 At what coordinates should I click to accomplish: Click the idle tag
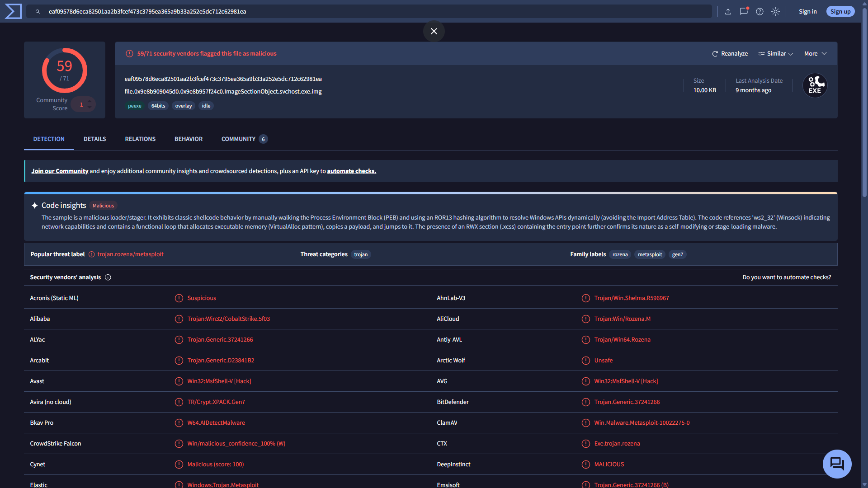(206, 106)
